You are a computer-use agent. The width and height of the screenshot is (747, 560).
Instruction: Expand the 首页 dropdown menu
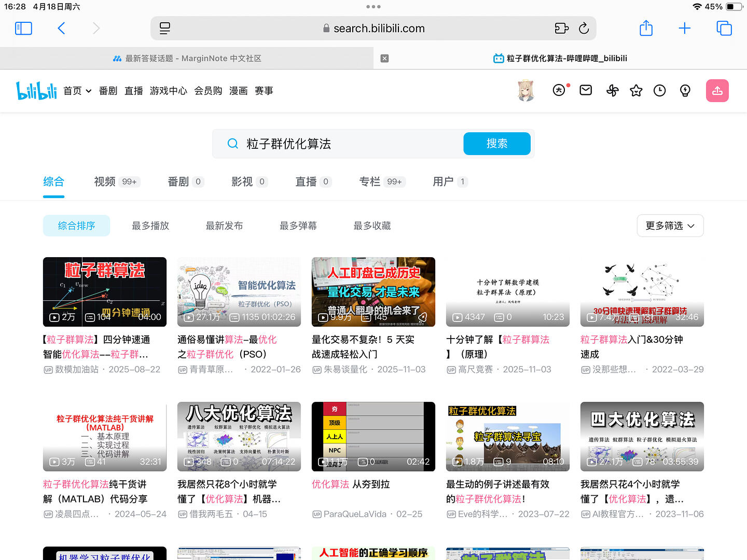pyautogui.click(x=77, y=91)
